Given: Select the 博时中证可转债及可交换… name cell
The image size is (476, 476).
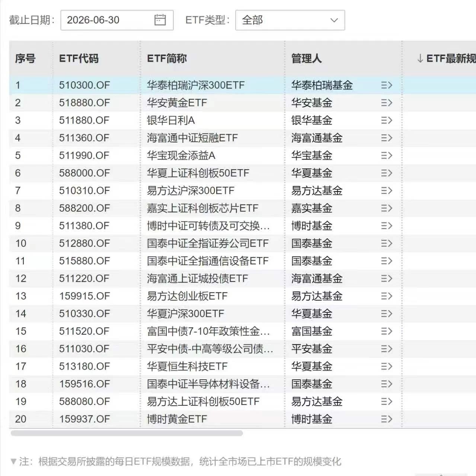Looking at the screenshot, I should coord(208,226).
